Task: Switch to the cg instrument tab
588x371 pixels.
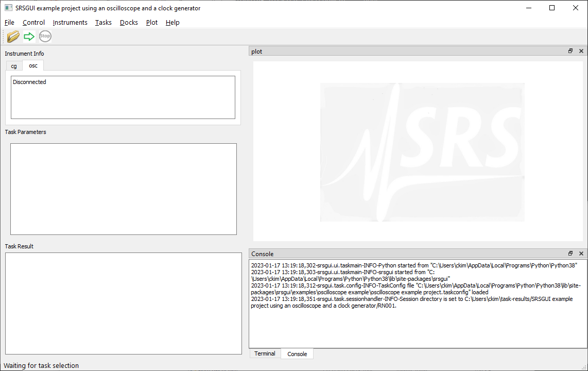Action: click(x=14, y=66)
